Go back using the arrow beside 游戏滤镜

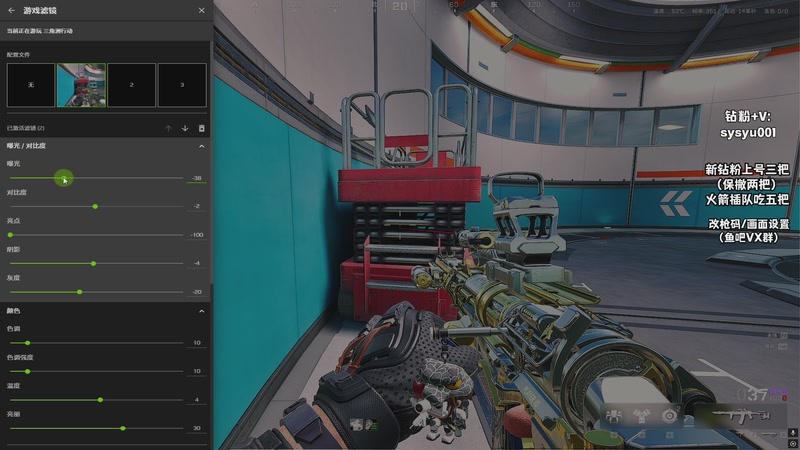click(11, 10)
